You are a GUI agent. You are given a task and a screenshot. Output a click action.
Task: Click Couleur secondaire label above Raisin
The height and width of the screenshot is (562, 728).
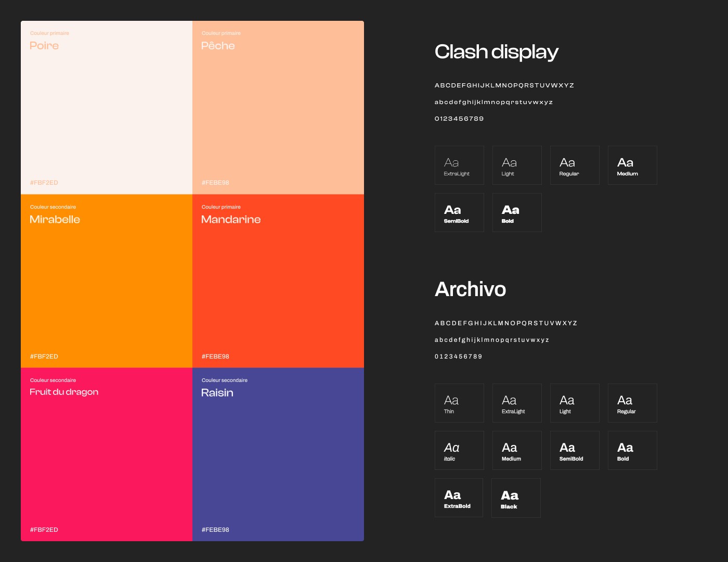pos(225,380)
